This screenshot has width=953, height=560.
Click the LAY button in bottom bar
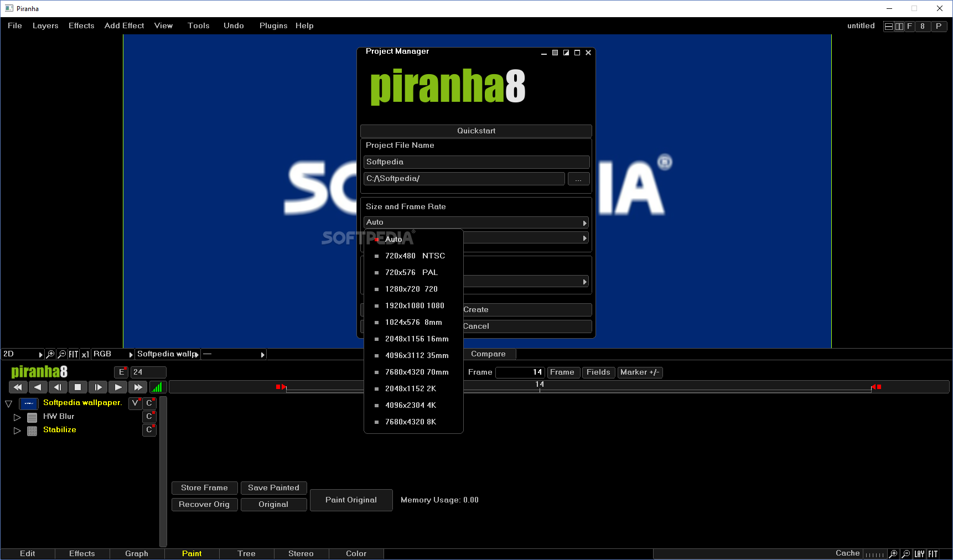pyautogui.click(x=920, y=554)
